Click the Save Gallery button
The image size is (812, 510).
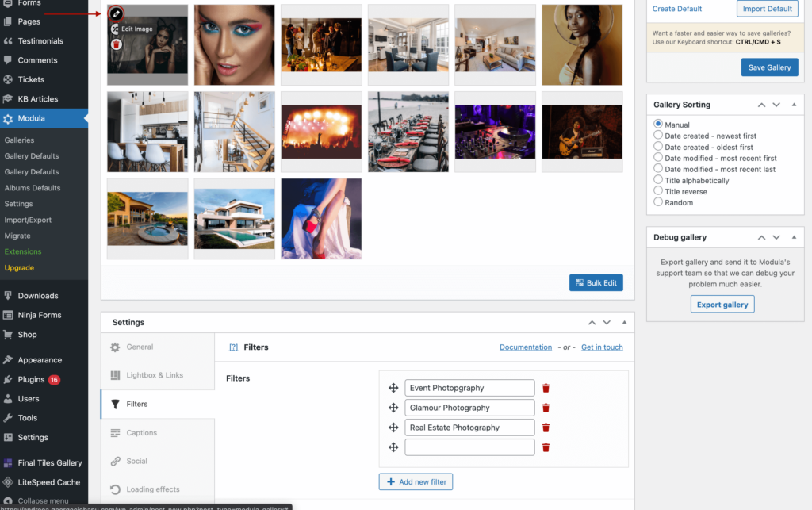pos(769,67)
